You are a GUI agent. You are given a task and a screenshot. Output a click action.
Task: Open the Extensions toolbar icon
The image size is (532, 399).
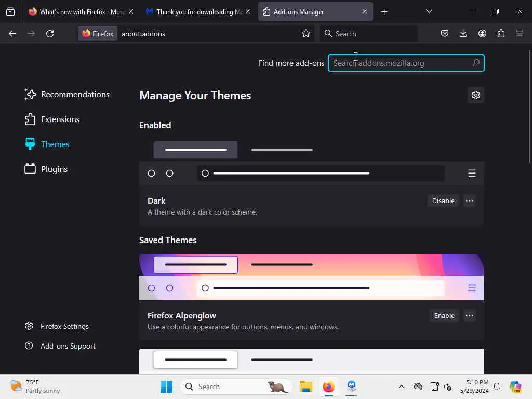(501, 34)
